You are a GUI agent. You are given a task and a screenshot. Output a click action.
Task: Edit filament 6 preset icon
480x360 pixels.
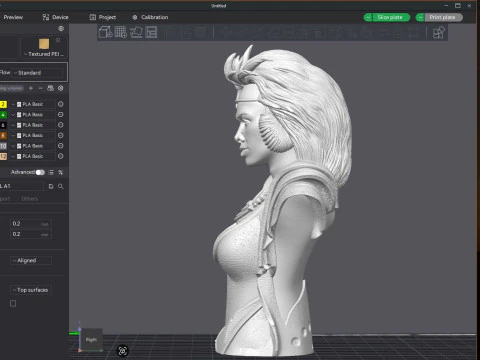point(61,125)
